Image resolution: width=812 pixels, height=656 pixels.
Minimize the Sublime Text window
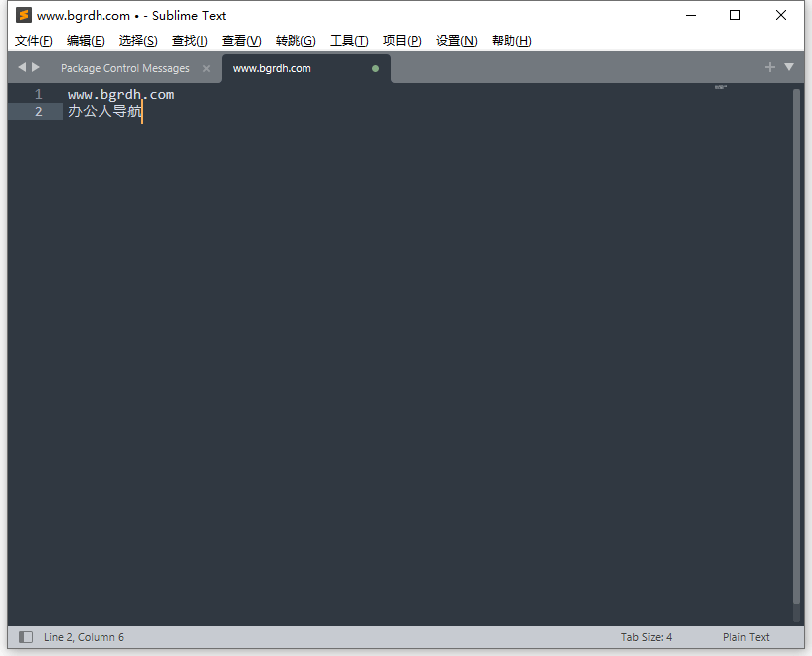pos(691,15)
